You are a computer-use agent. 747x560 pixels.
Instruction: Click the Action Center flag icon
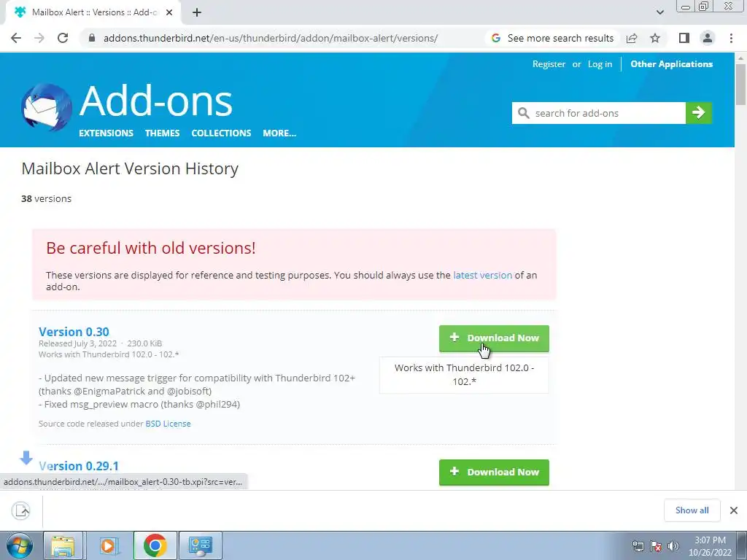click(656, 546)
